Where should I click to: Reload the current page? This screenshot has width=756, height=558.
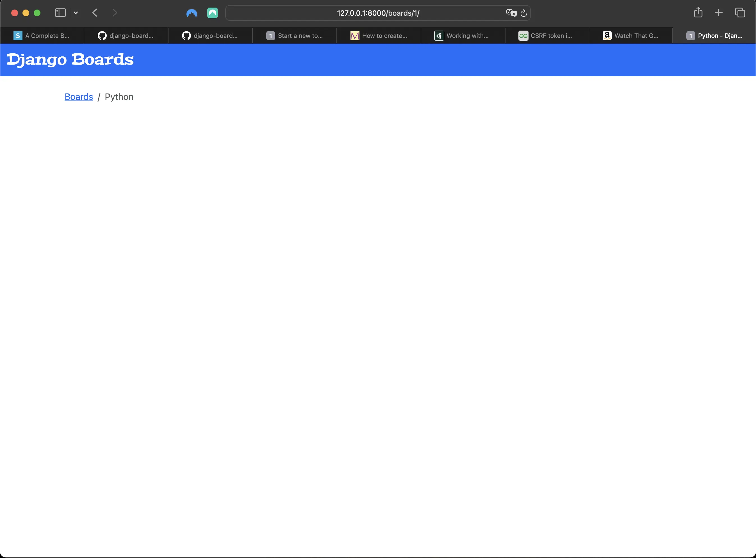click(523, 13)
